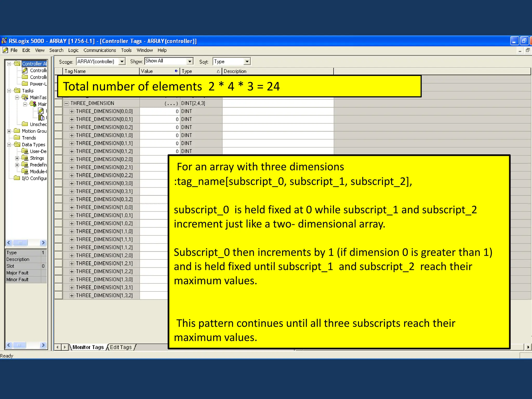Collapse the THREE_DIMENSION array tag
532x399 pixels.
66,103
